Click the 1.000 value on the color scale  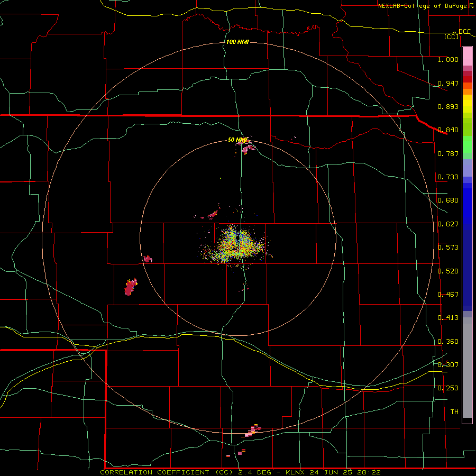pos(448,59)
